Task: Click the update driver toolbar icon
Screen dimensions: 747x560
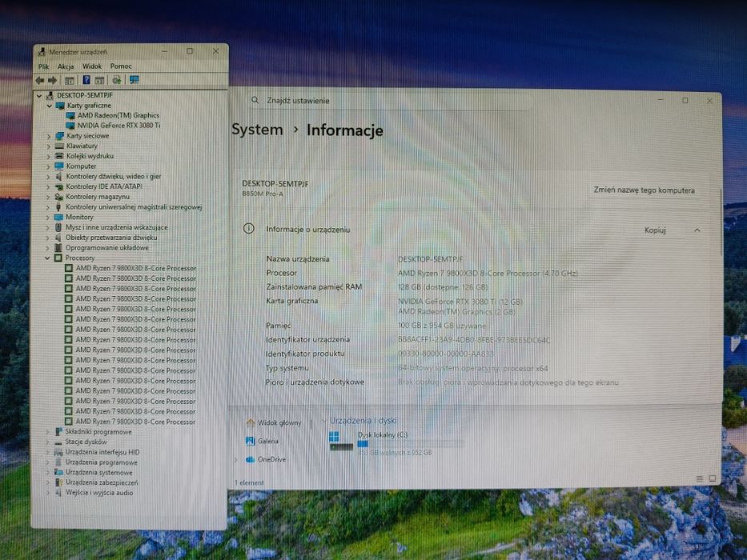Action: click(116, 79)
